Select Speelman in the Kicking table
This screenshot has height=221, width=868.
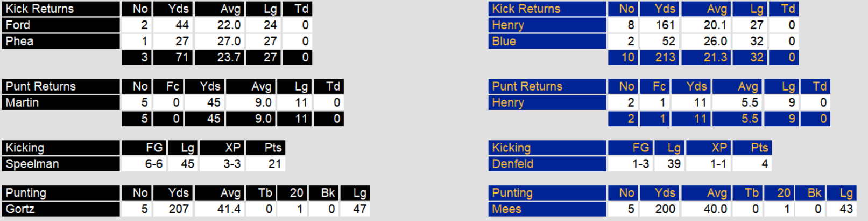click(61, 164)
